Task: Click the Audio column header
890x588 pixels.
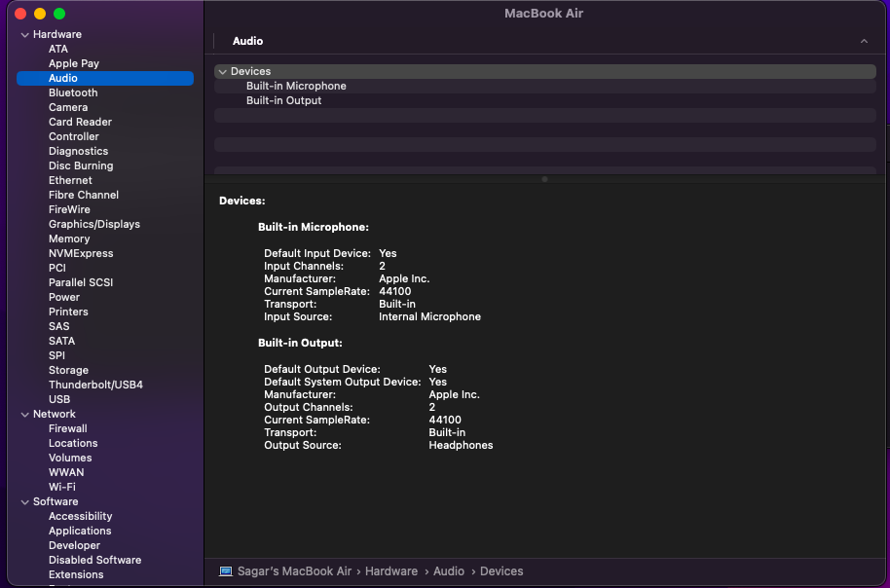Action: pos(247,41)
